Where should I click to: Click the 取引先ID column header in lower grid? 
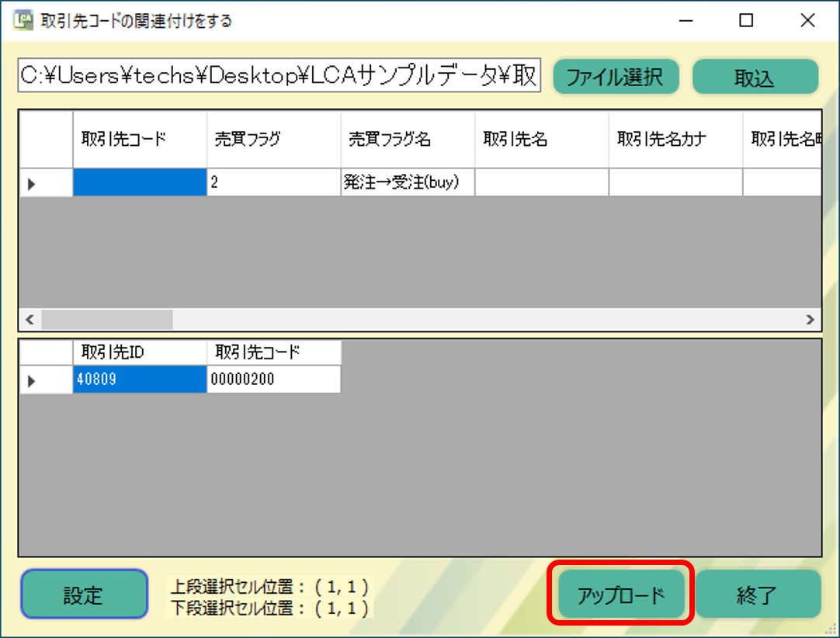tap(140, 352)
